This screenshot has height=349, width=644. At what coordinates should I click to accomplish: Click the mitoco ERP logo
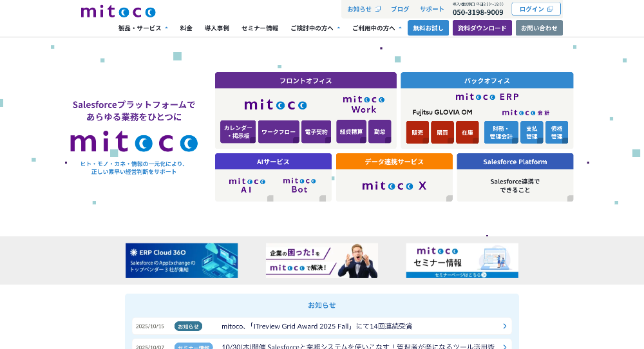pos(487,97)
